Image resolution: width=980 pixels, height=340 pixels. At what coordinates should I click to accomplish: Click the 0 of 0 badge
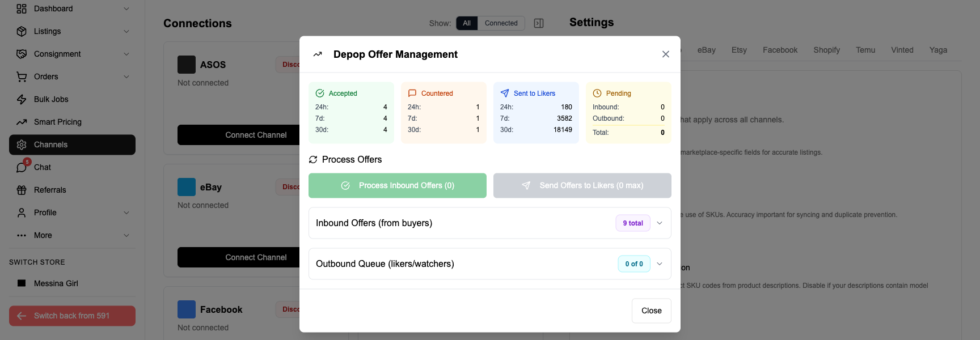coord(634,264)
